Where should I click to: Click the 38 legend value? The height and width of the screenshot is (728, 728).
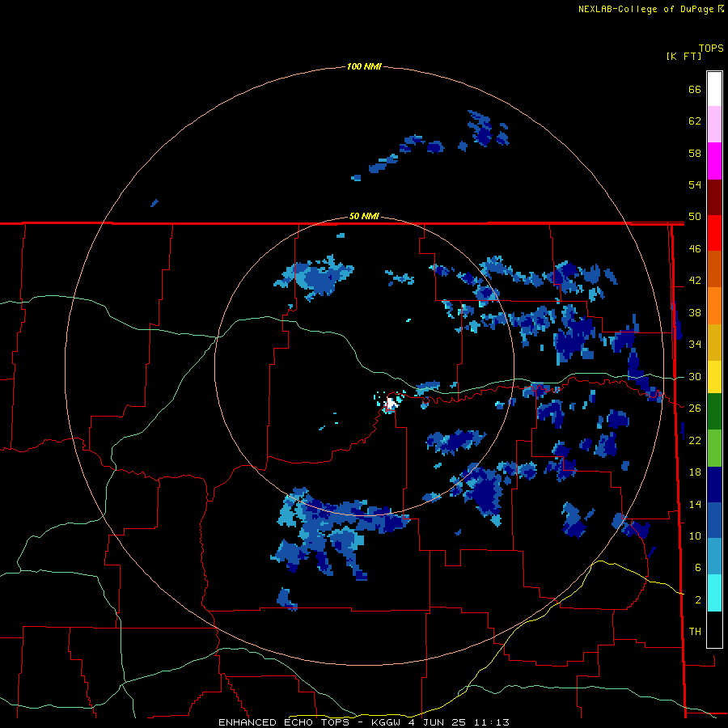[x=695, y=312]
